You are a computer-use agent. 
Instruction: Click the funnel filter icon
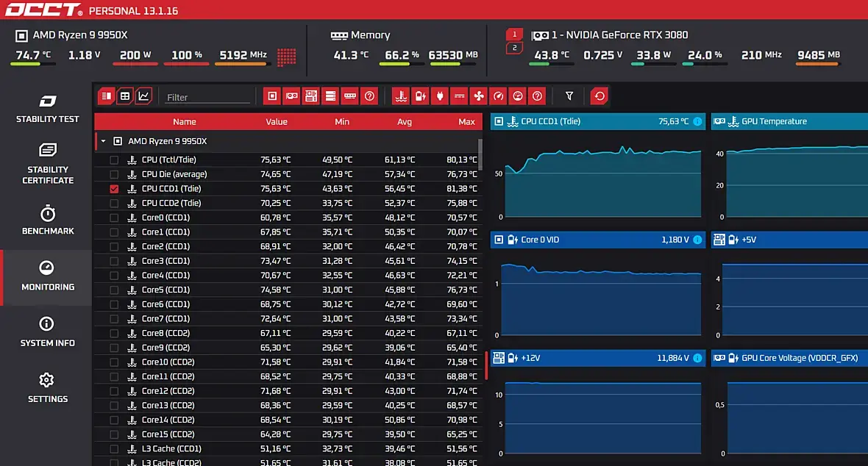(x=569, y=96)
